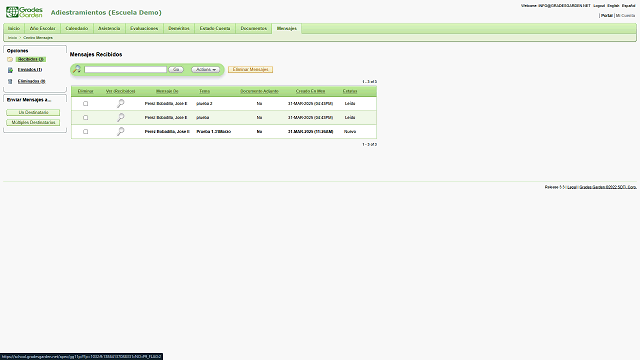Click the Grades Garden copyright footer link
The image size is (640, 360).
pos(608,187)
